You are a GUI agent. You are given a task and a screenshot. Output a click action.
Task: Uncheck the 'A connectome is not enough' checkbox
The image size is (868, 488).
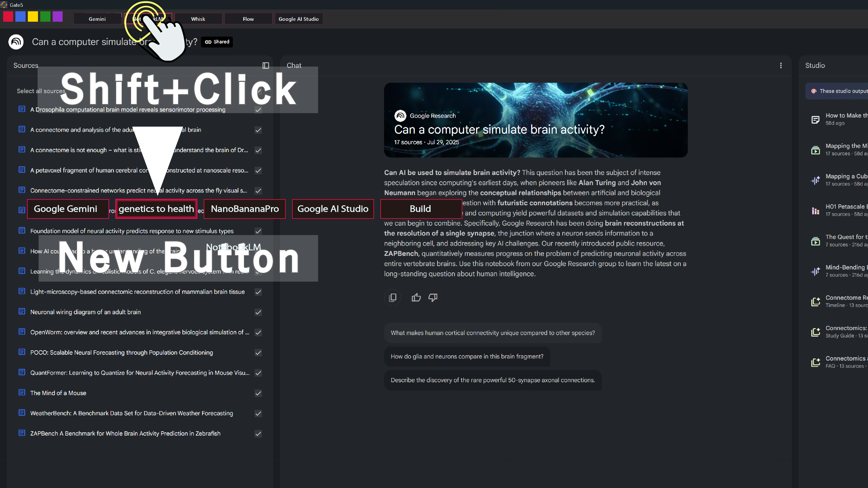[x=258, y=150]
